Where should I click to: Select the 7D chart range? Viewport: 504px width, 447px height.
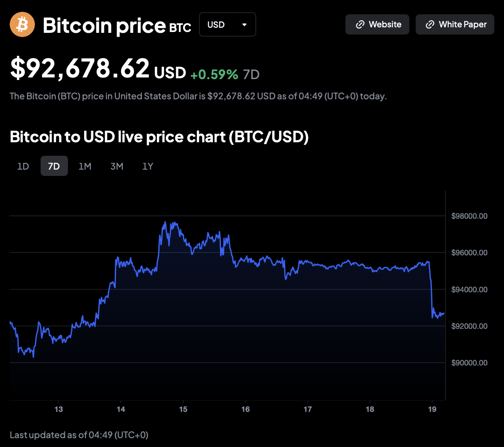point(54,166)
